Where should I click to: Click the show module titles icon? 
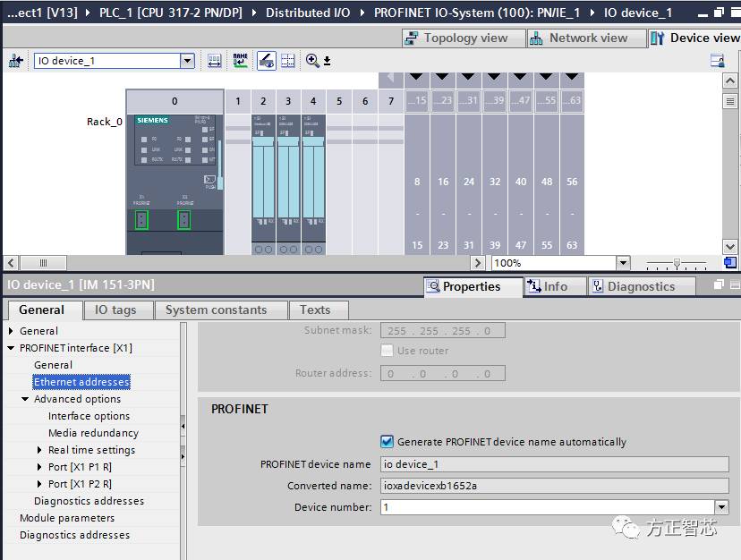point(215,61)
